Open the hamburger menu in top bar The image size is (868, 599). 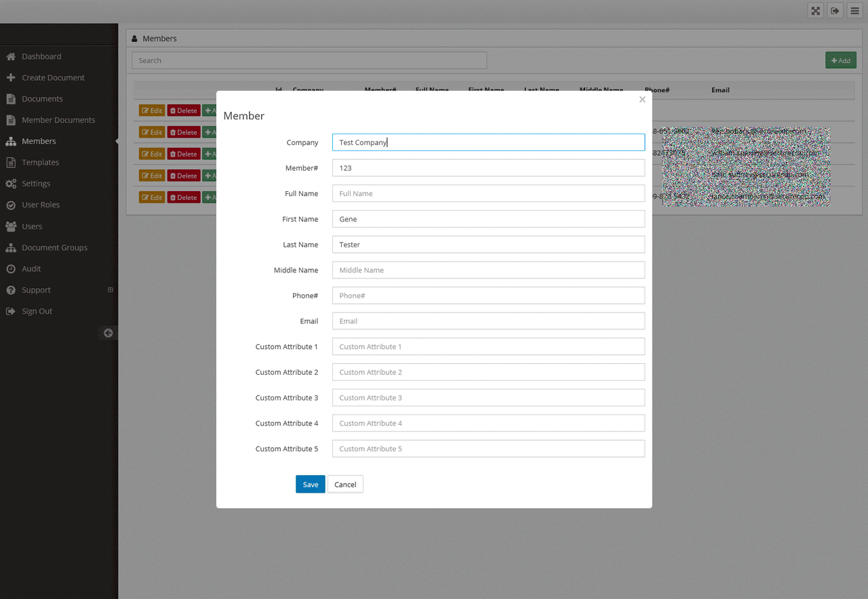tap(854, 10)
